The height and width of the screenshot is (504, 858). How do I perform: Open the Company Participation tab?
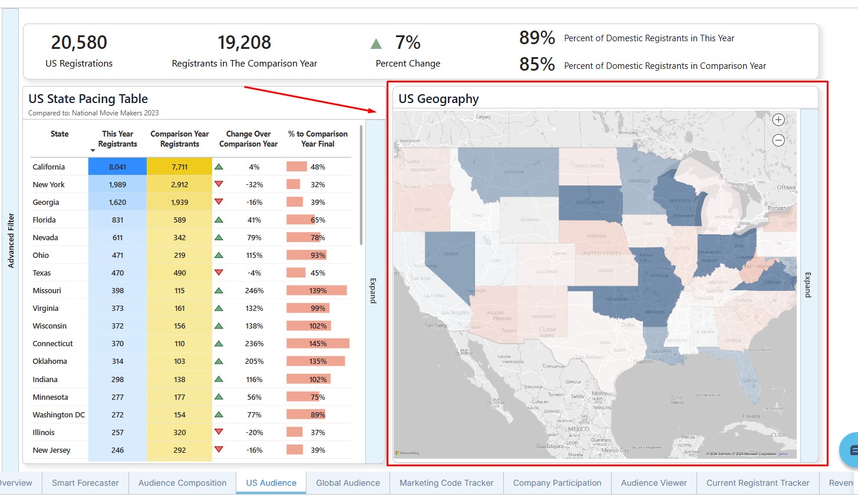click(x=557, y=483)
